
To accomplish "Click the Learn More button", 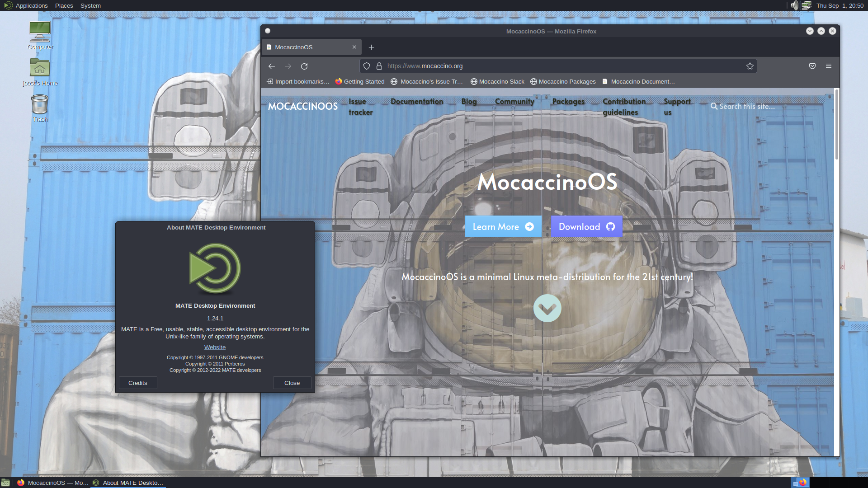I will (503, 227).
